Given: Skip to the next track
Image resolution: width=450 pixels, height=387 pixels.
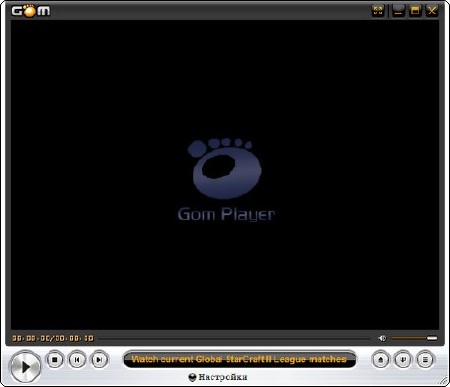Looking at the screenshot, I should point(99,360).
